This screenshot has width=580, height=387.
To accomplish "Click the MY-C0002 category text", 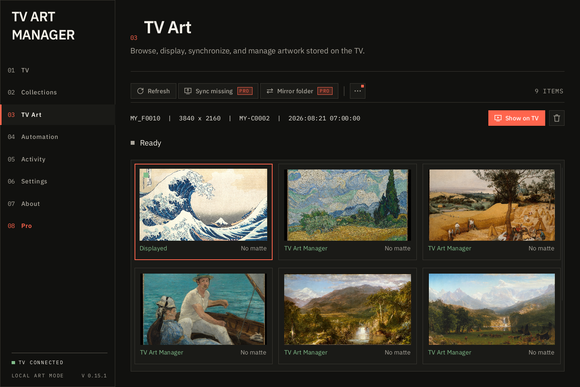I will (254, 118).
